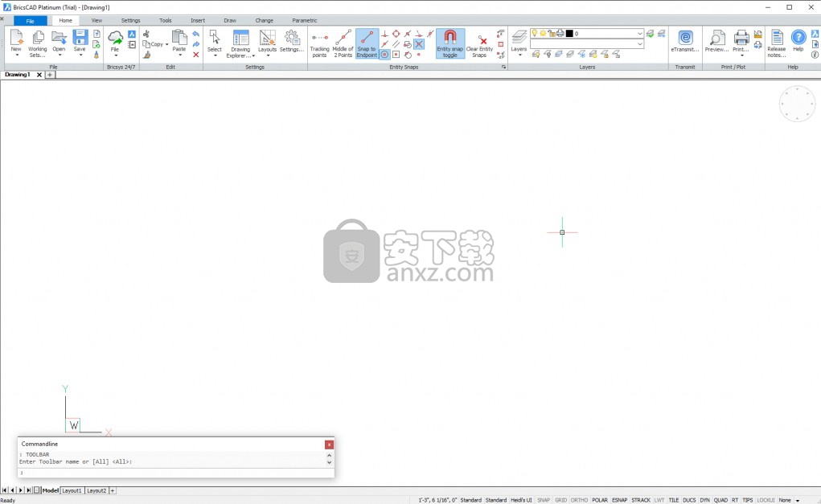Open dropdown arrow under New button
The image size is (821, 504).
(16, 55)
